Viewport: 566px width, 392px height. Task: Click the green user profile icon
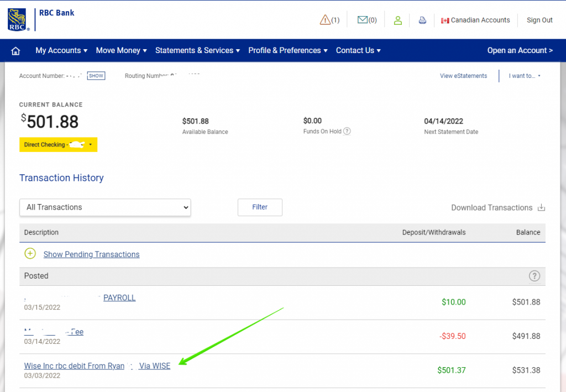click(398, 20)
